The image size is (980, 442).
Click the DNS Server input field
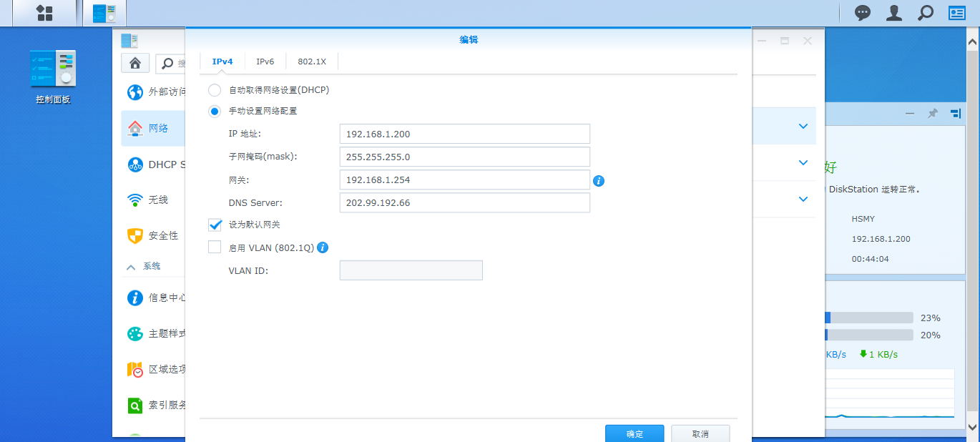coord(465,203)
